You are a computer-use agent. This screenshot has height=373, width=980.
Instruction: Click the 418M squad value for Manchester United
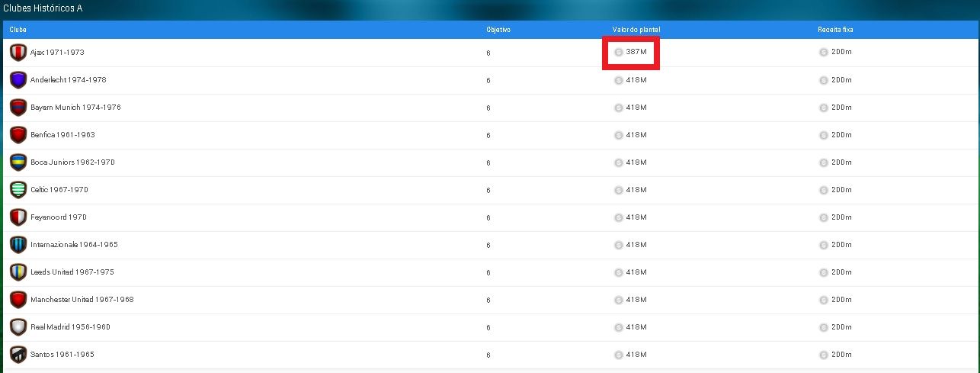(x=636, y=300)
